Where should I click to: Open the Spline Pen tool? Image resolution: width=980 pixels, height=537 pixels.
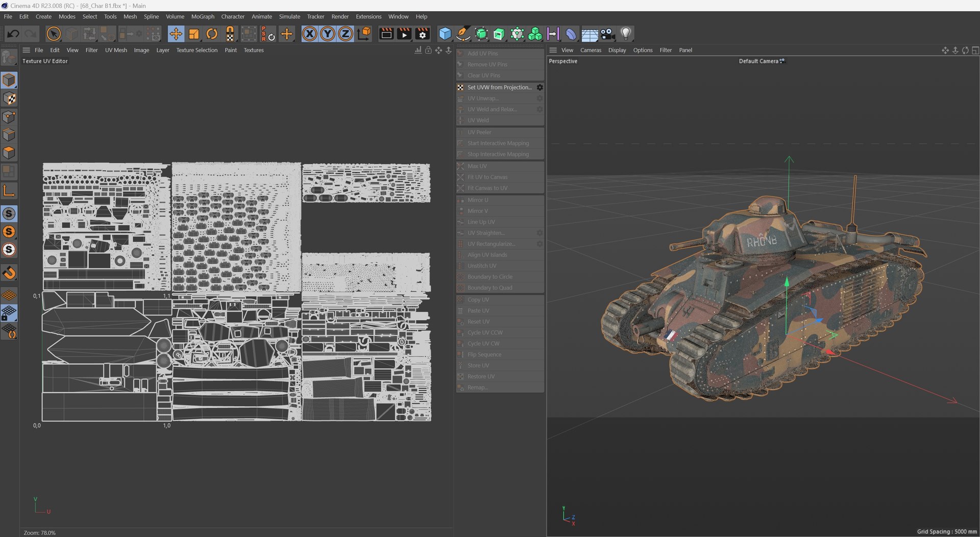pos(463,34)
